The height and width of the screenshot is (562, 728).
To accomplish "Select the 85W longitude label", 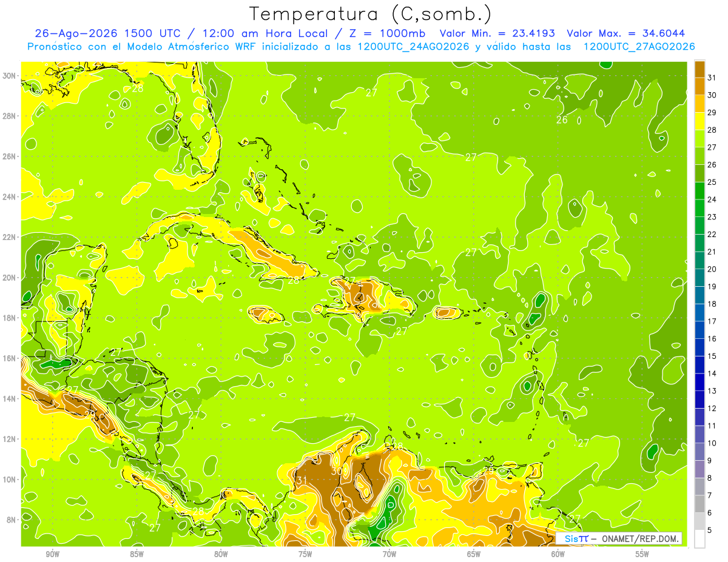I will [136, 554].
